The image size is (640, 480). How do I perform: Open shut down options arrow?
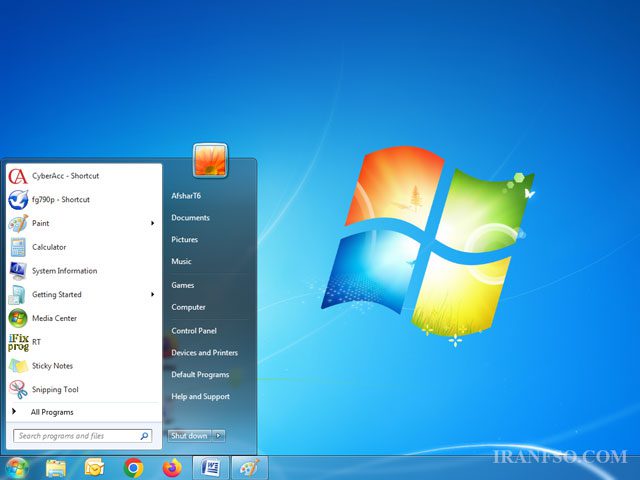218,436
